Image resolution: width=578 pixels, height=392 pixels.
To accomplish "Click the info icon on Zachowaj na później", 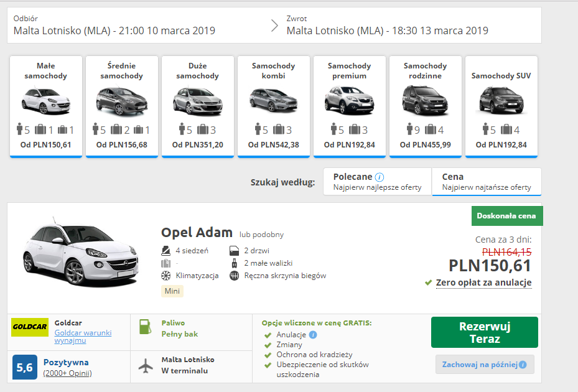I will pos(523,365).
